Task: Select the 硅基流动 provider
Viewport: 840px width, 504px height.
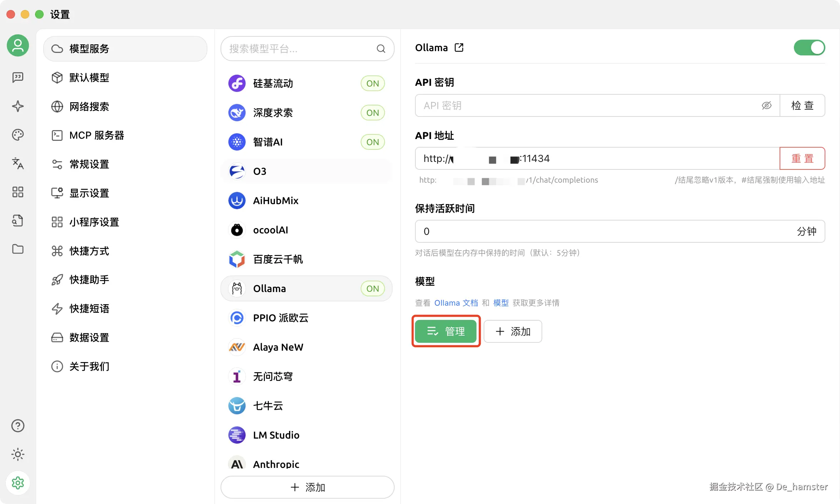Action: pyautogui.click(x=273, y=83)
